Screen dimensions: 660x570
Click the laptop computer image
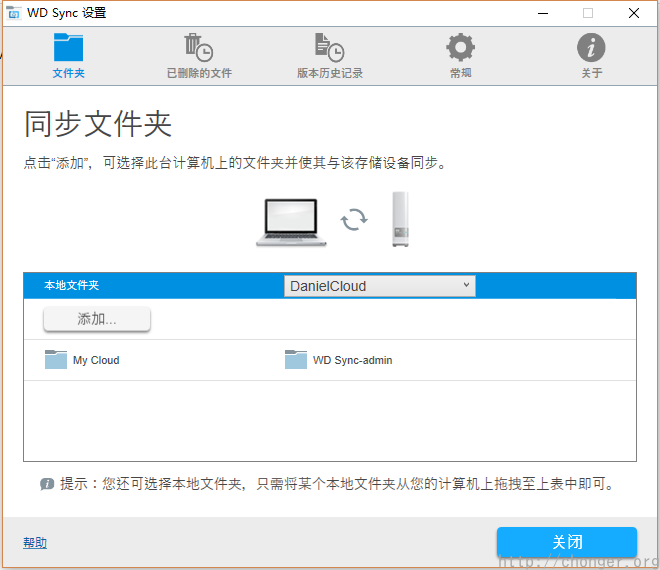tap(291, 222)
